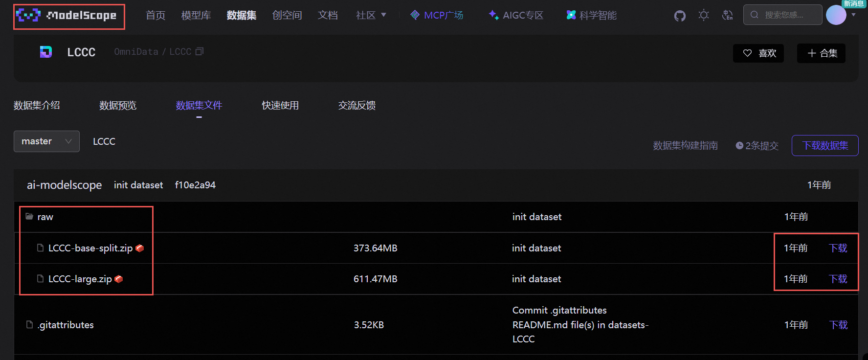The width and height of the screenshot is (868, 360).
Task: Switch to 数据集介绍 tab
Action: click(37, 105)
